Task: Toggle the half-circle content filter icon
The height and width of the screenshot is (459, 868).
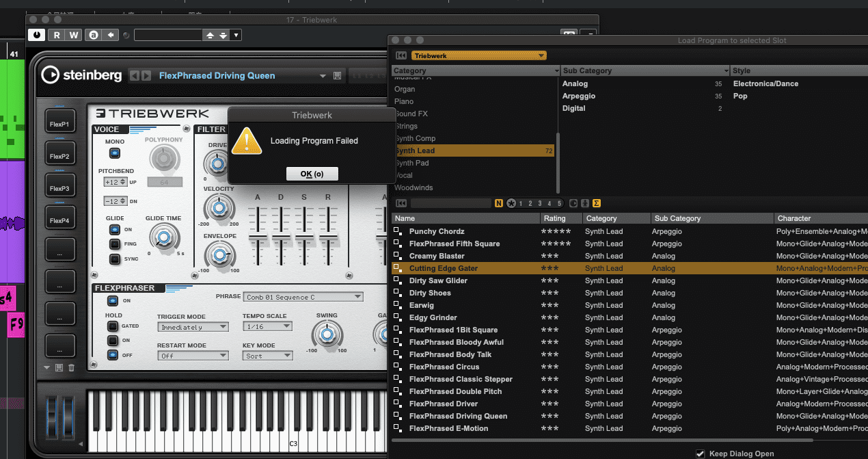Action: click(573, 203)
